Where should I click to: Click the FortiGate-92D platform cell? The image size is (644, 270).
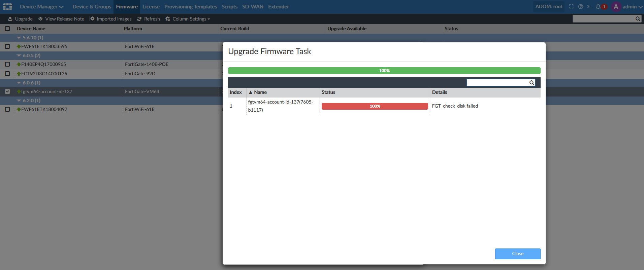tap(140, 74)
